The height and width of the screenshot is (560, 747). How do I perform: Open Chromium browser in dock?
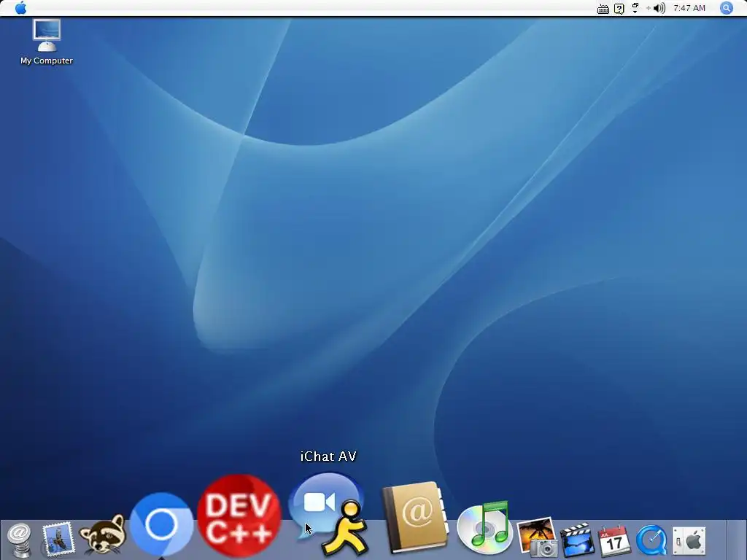point(161,525)
